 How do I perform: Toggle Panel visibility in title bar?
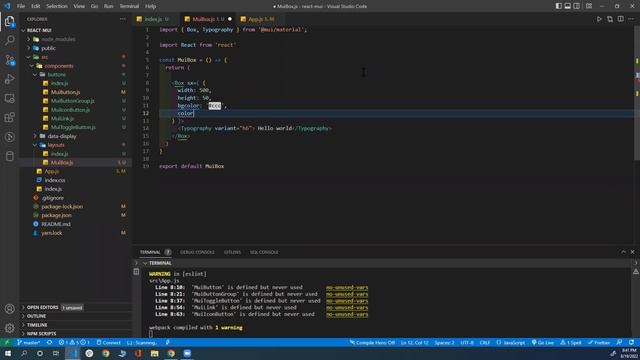pos(567,6)
